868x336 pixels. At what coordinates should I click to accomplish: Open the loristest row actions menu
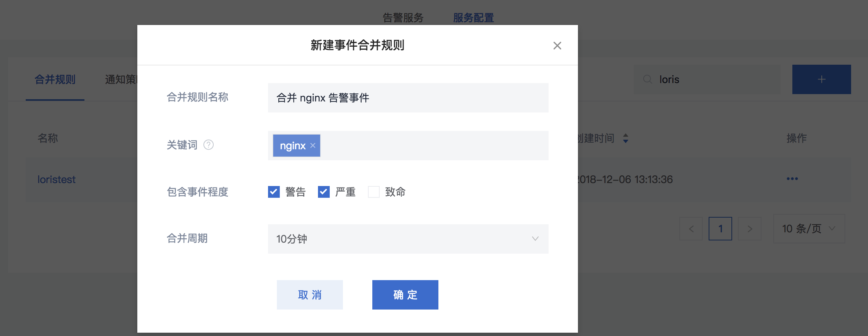pyautogui.click(x=792, y=179)
